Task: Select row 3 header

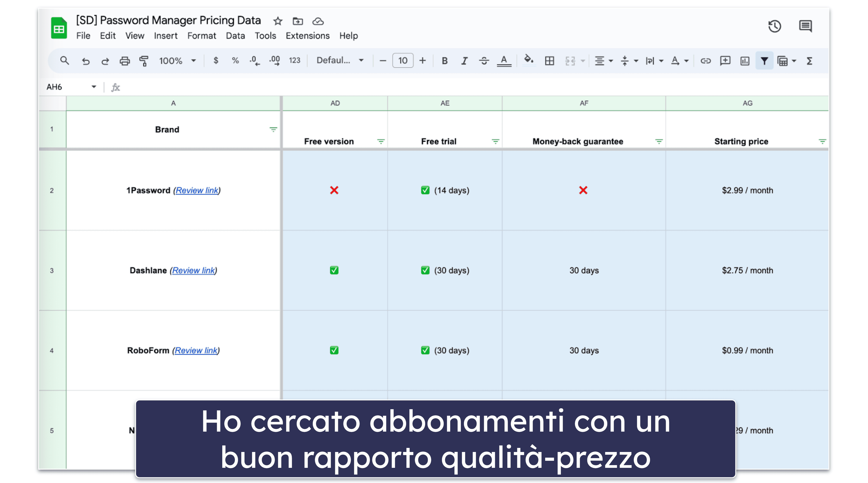Action: (x=52, y=271)
